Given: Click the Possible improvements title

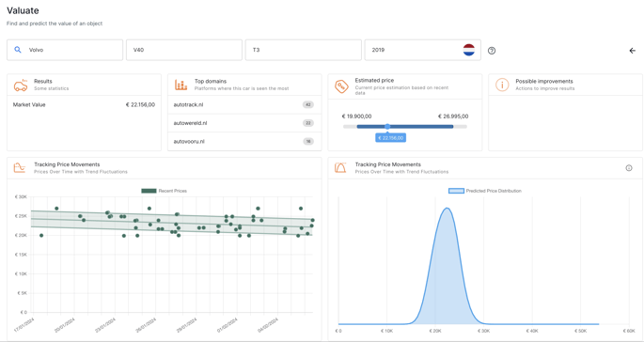Looking at the screenshot, I should pos(544,82).
